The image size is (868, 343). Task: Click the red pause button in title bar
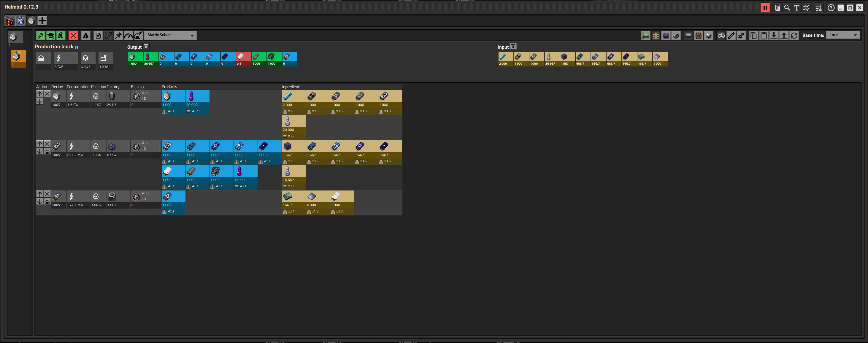click(x=765, y=7)
